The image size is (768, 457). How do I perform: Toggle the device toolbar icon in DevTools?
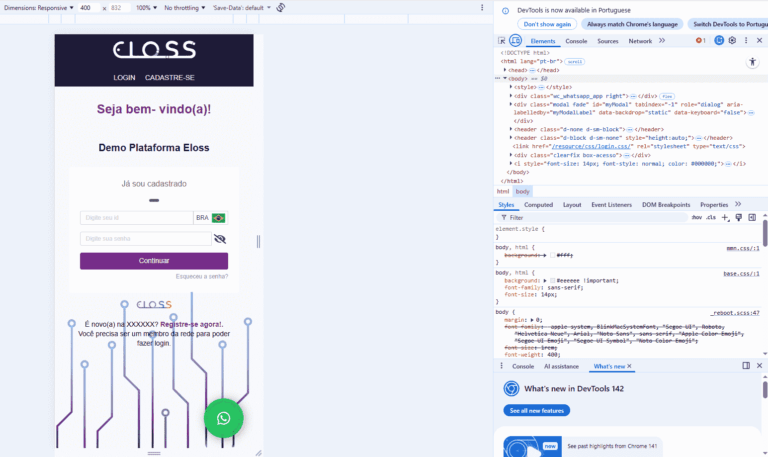(x=515, y=41)
